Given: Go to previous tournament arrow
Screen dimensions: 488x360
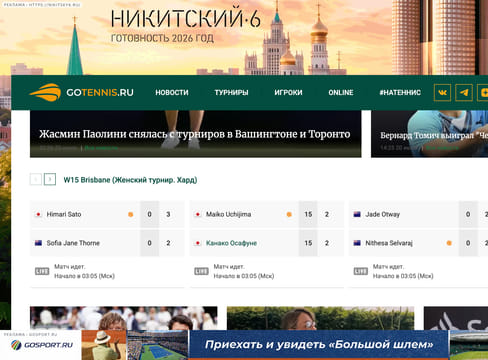Looking at the screenshot, I should click(x=36, y=179).
